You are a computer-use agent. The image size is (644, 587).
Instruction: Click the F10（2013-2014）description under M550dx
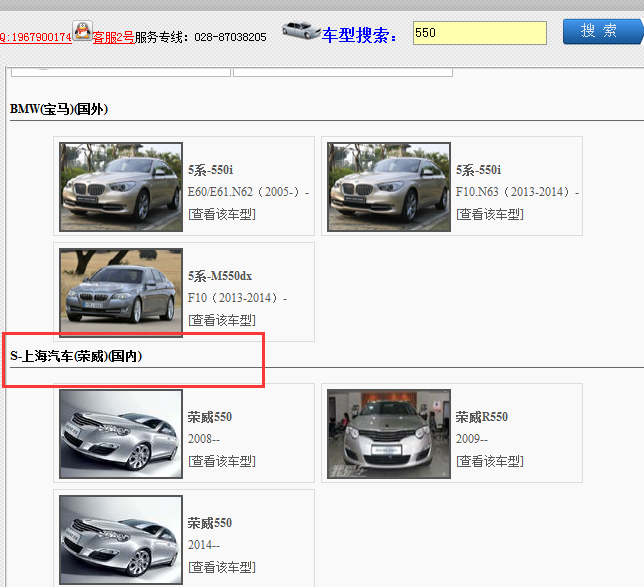click(x=237, y=298)
